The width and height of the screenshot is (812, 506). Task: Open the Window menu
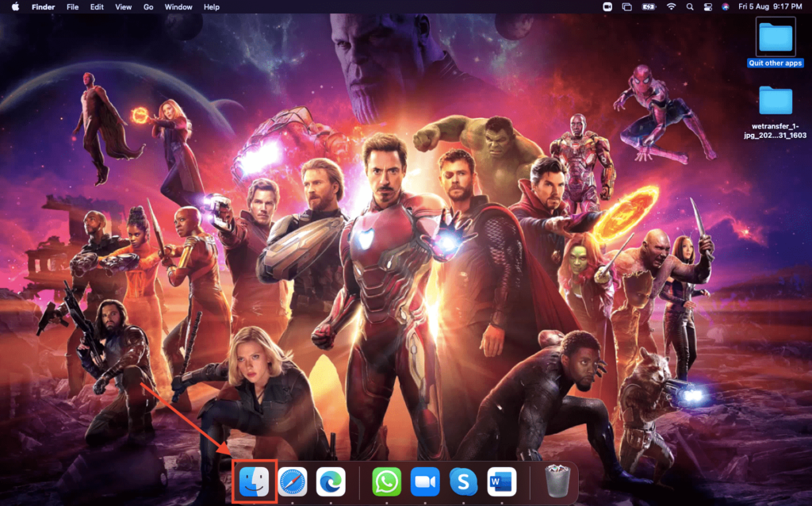pyautogui.click(x=178, y=6)
